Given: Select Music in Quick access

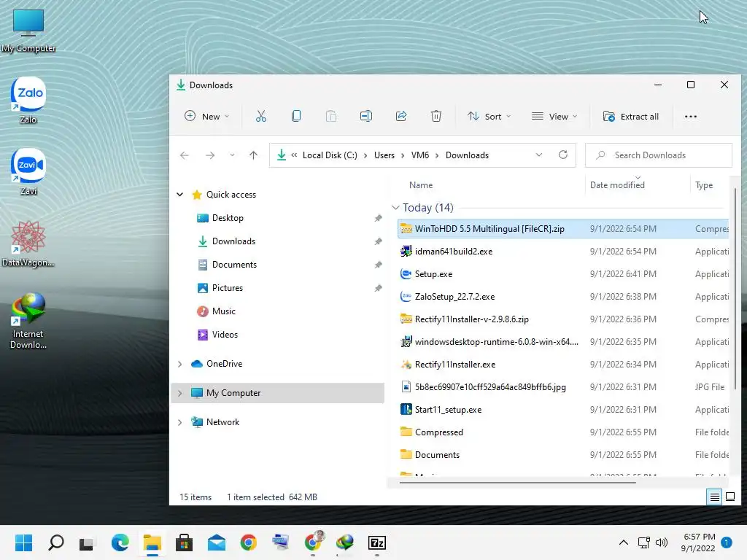Looking at the screenshot, I should click(223, 311).
